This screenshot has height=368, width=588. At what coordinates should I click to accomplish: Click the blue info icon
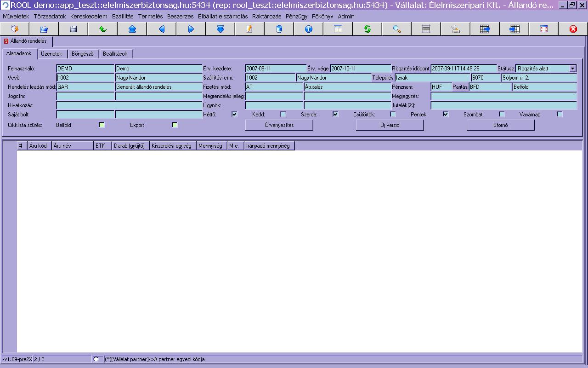[309, 29]
